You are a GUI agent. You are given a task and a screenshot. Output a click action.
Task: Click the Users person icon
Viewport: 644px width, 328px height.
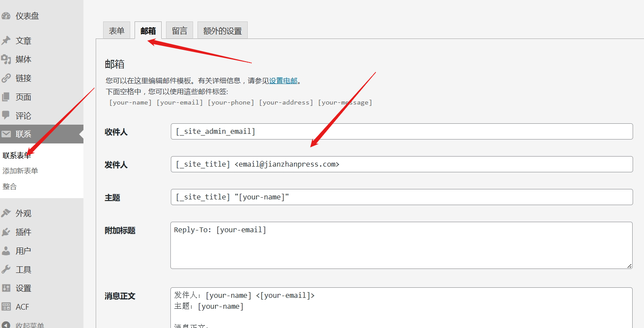click(x=6, y=251)
